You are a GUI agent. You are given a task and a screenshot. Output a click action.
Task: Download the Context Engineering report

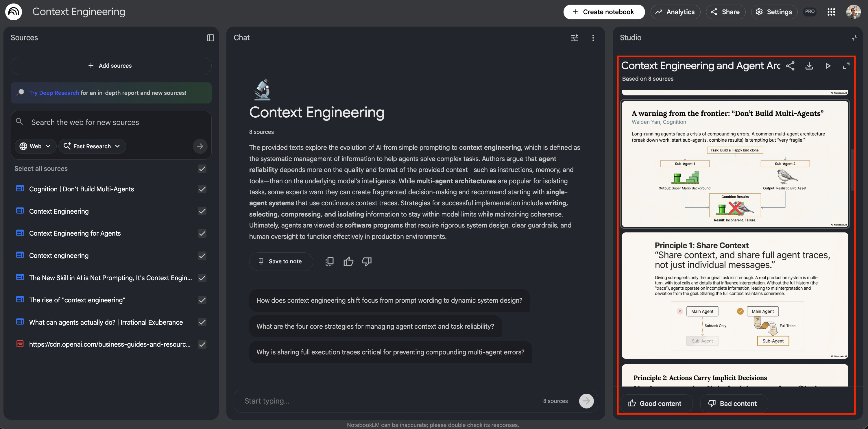809,66
